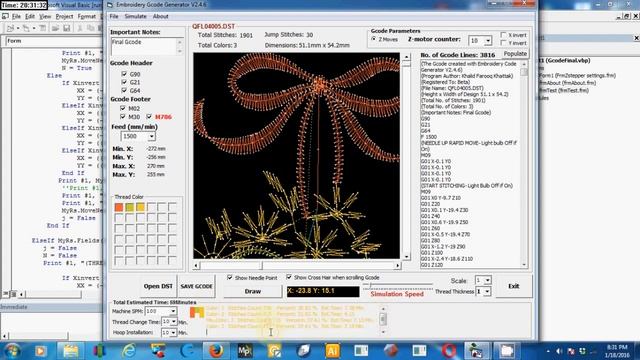The image size is (640, 360).
Task: Toggle the M02 footer checkbox
Action: click(x=123, y=108)
